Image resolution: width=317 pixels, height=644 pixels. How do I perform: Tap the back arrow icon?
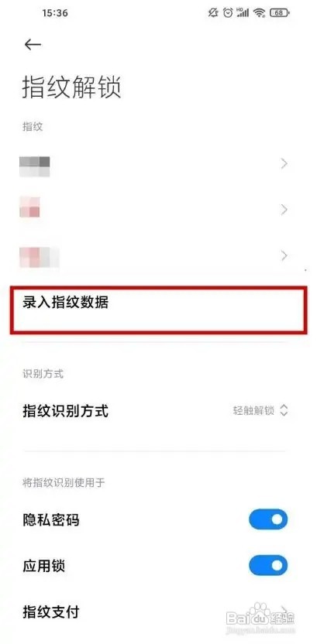pyautogui.click(x=33, y=45)
